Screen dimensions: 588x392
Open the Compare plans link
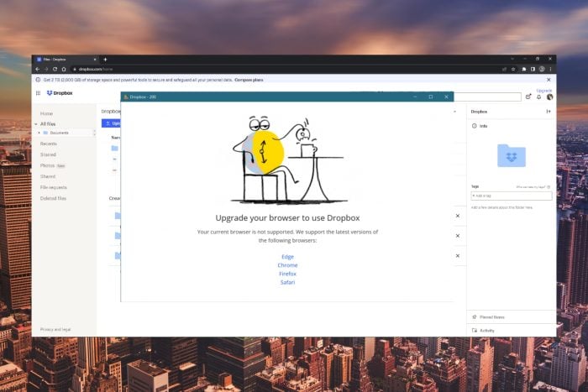click(249, 80)
